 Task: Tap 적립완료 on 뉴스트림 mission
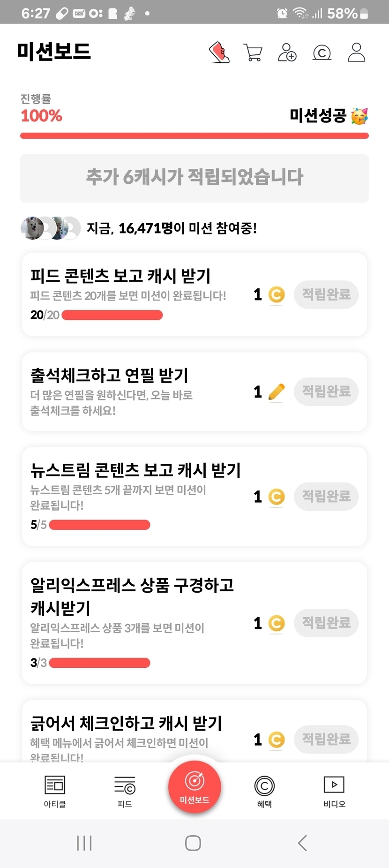click(x=326, y=496)
